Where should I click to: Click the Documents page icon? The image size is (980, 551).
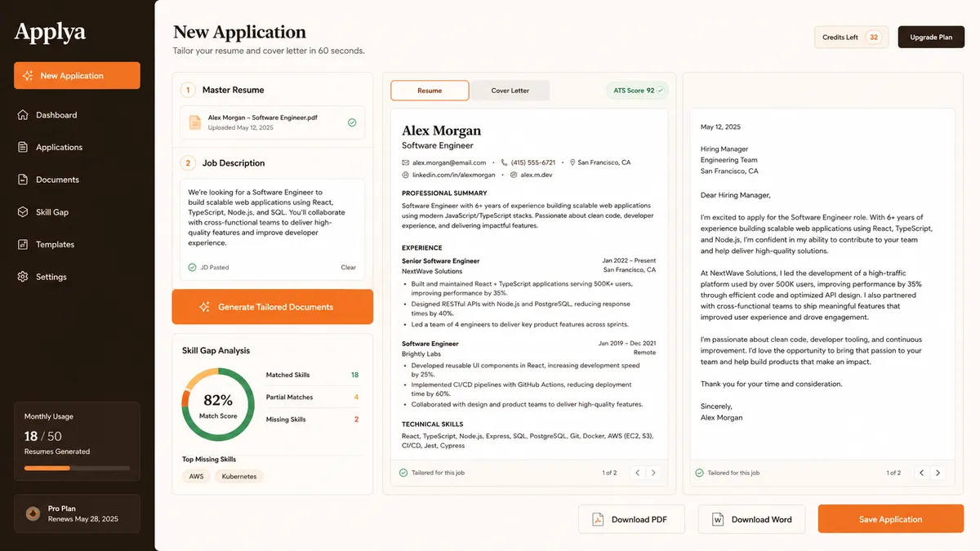click(x=23, y=180)
